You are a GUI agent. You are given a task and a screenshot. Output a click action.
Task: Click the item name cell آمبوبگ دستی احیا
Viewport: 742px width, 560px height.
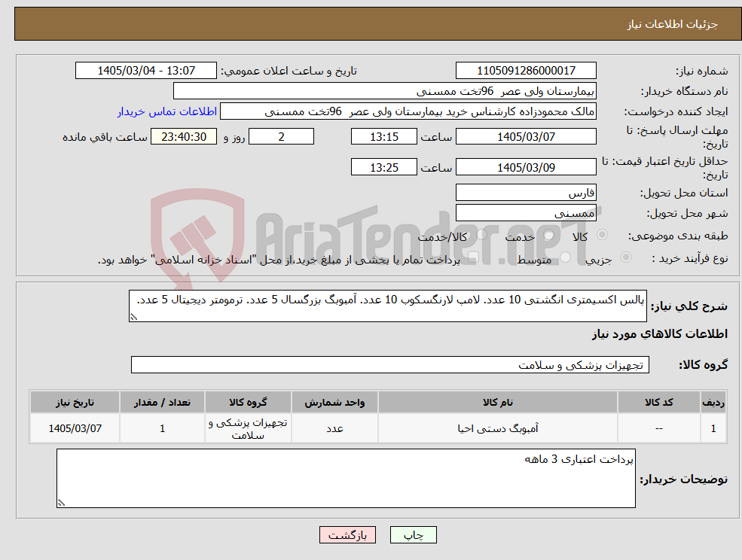click(x=498, y=428)
